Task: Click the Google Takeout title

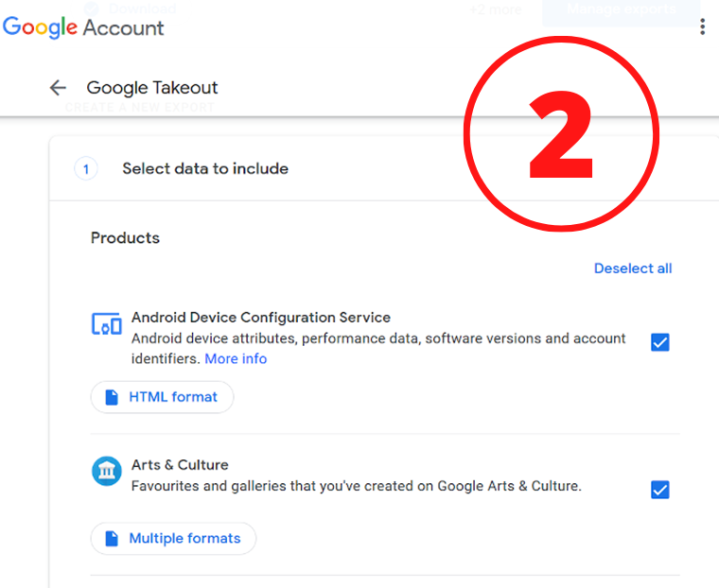Action: coord(152,88)
